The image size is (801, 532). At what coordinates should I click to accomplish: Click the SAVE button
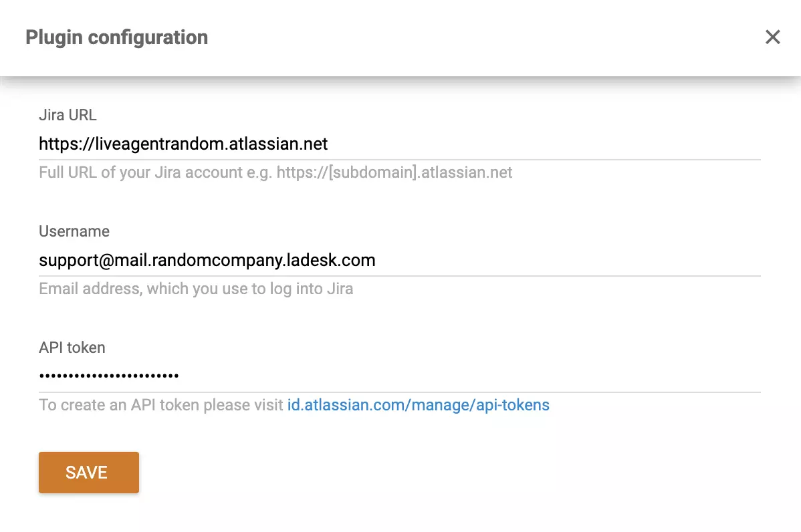pyautogui.click(x=88, y=473)
